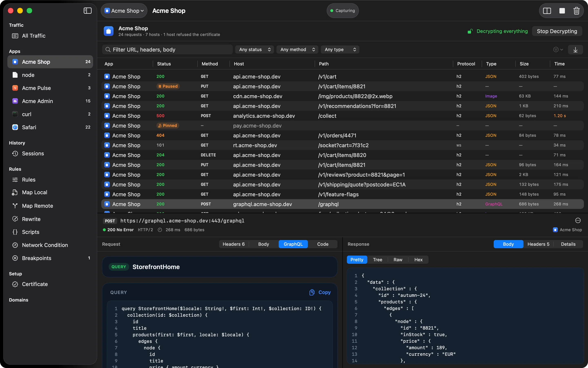The width and height of the screenshot is (588, 368).
Task: Switch to the request Headers 6 tab
Action: [234, 244]
